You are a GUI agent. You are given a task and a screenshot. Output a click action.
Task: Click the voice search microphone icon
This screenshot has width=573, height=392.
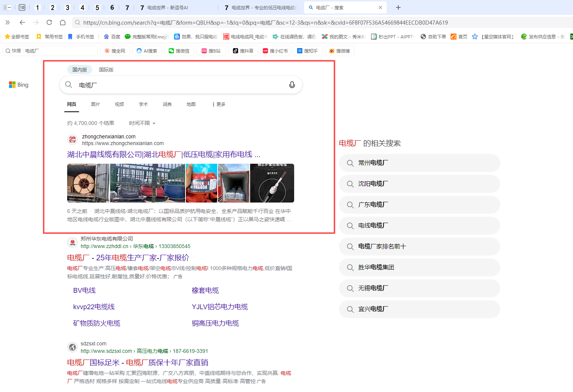(x=292, y=85)
